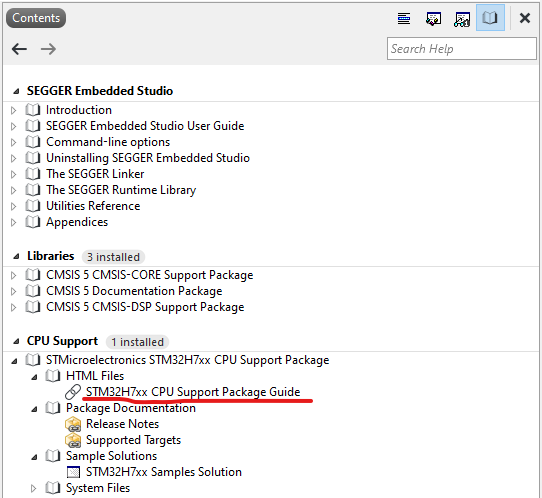This screenshot has width=542, height=498.
Task: Click the link icon beside Package Guide
Action: [73, 392]
